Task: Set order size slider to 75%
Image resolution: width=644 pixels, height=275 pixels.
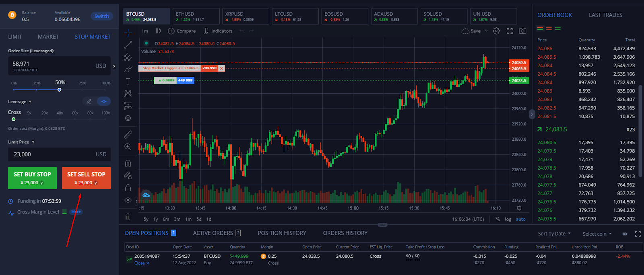Action: pyautogui.click(x=83, y=90)
